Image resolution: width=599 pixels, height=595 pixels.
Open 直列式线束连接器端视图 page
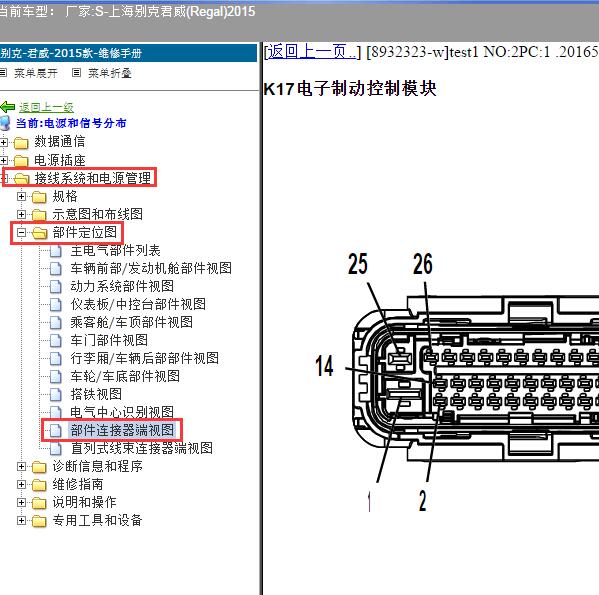[x=141, y=448]
